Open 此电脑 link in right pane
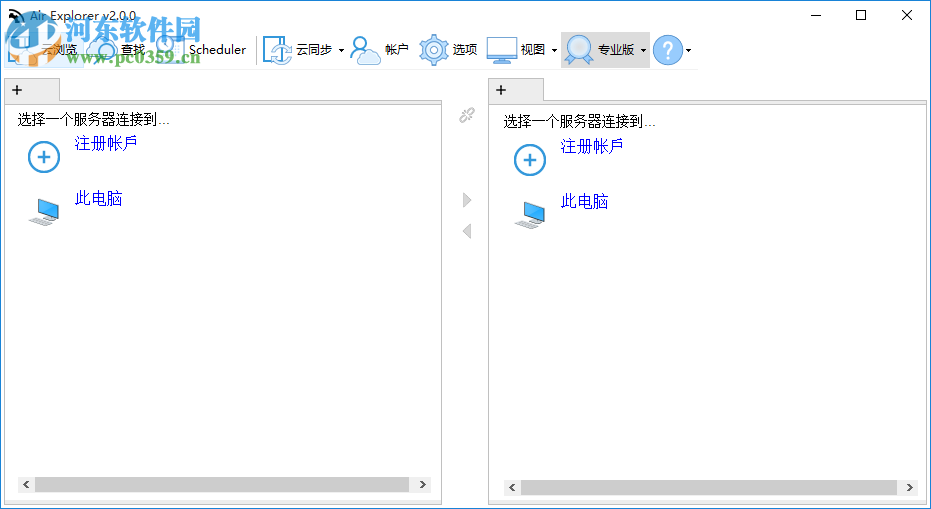 coord(584,201)
